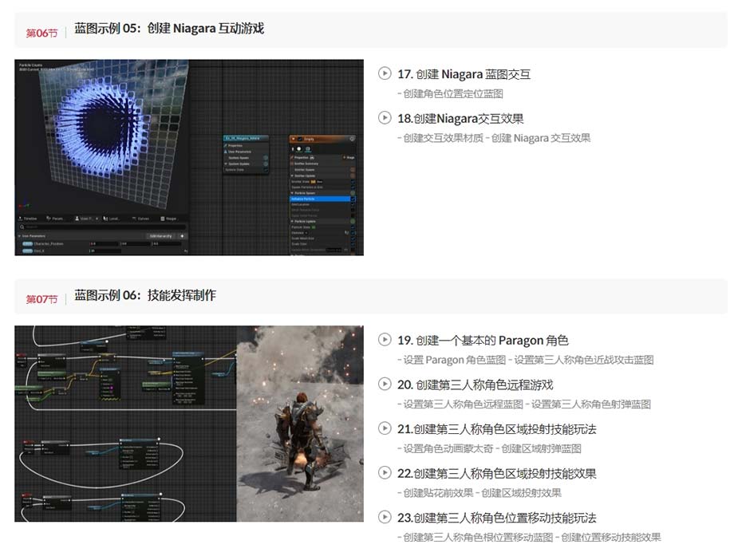The image size is (742, 560).
Task: Open lesson title 22.创建第三人称角色区域投射技能效果
Action: pos(497,474)
